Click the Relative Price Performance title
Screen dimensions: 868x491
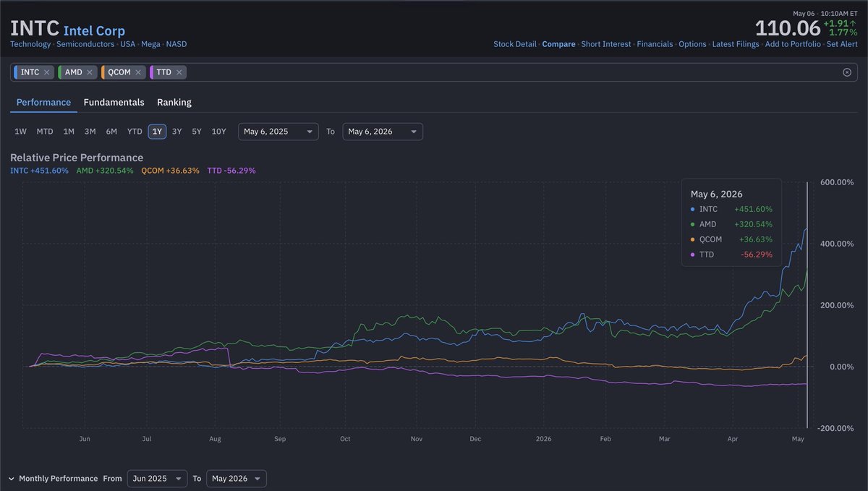(x=77, y=158)
